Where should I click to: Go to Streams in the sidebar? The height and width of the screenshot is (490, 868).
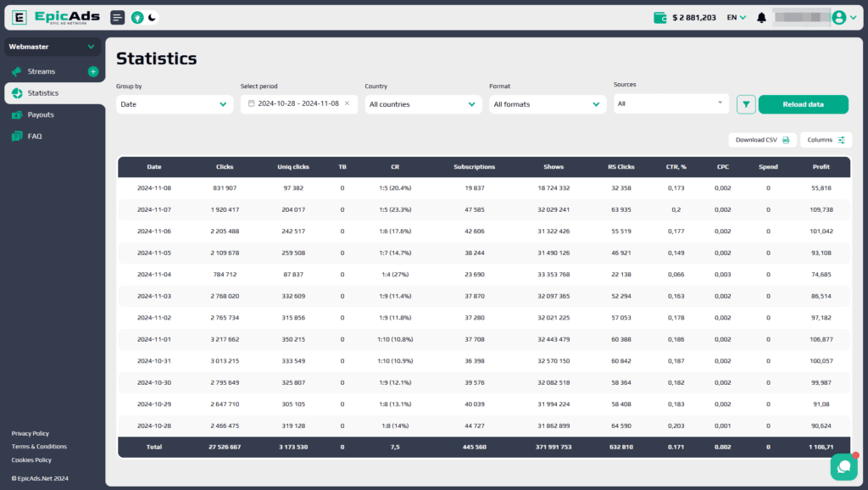tap(42, 71)
